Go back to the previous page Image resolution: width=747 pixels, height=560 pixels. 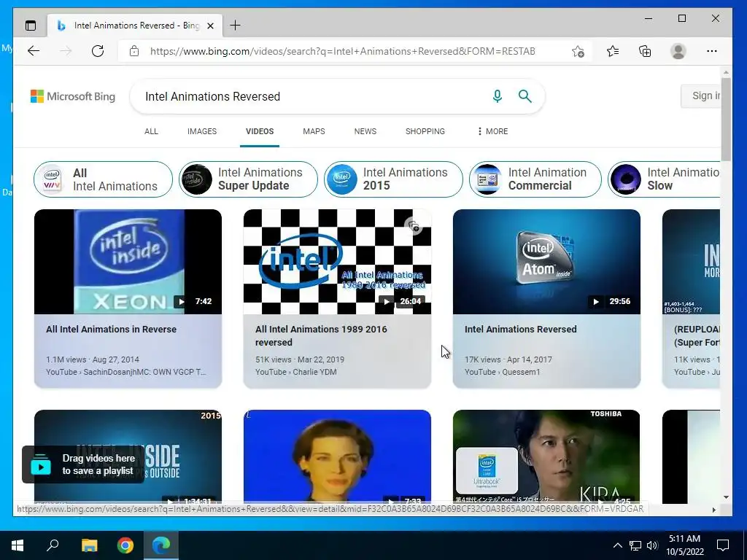pyautogui.click(x=34, y=51)
